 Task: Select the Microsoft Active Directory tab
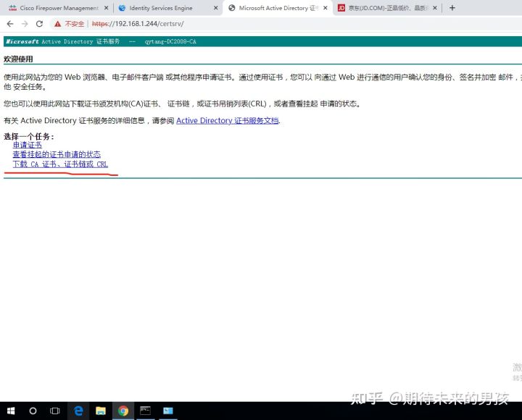(278, 8)
